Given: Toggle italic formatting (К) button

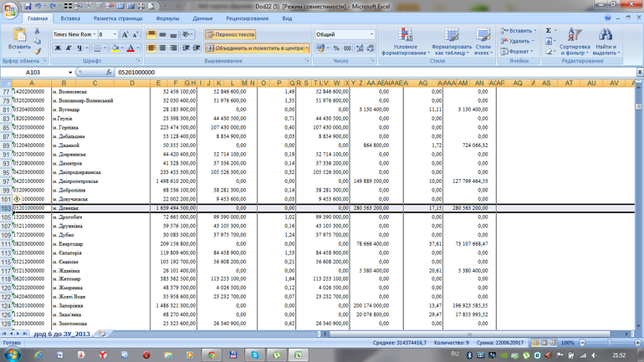Looking at the screenshot, I should point(69,48).
